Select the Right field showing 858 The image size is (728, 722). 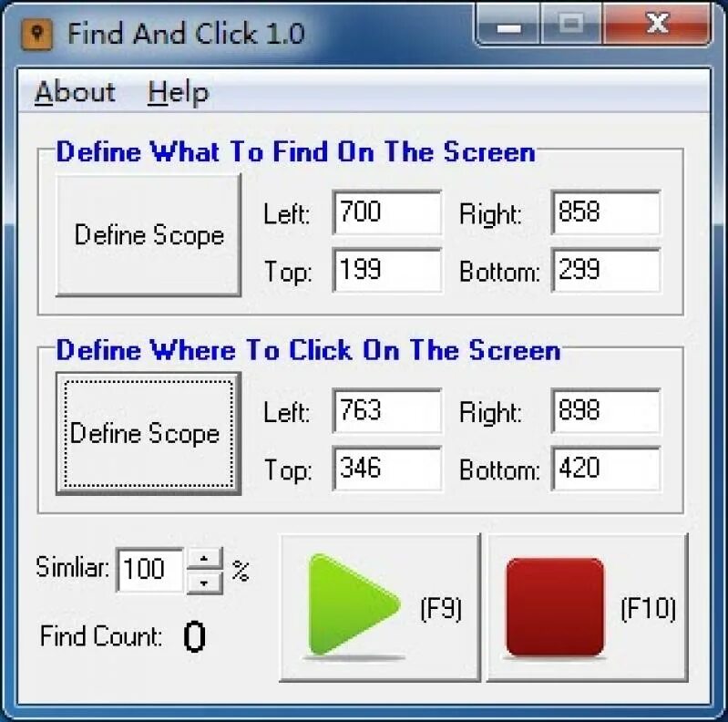(606, 212)
